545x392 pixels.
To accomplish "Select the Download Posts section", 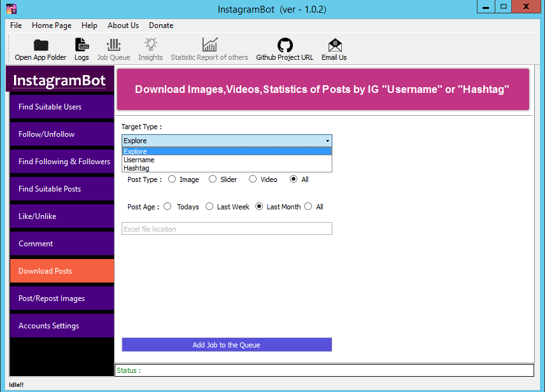I will [x=62, y=270].
